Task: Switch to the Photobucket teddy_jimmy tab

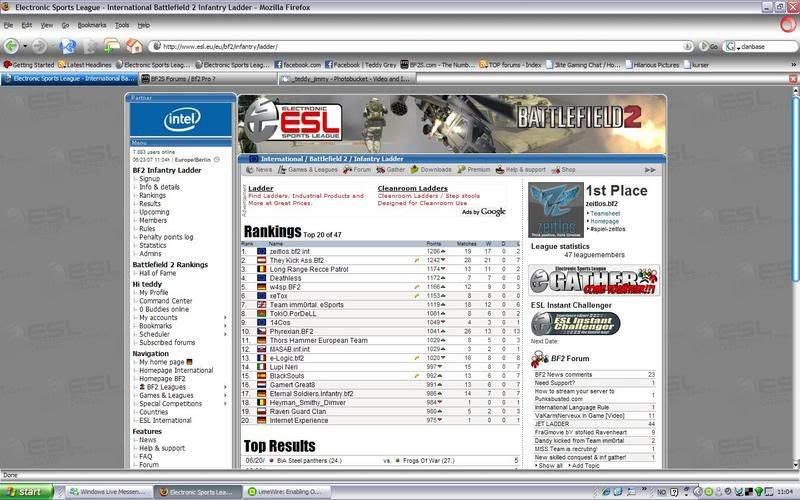Action: point(347,79)
